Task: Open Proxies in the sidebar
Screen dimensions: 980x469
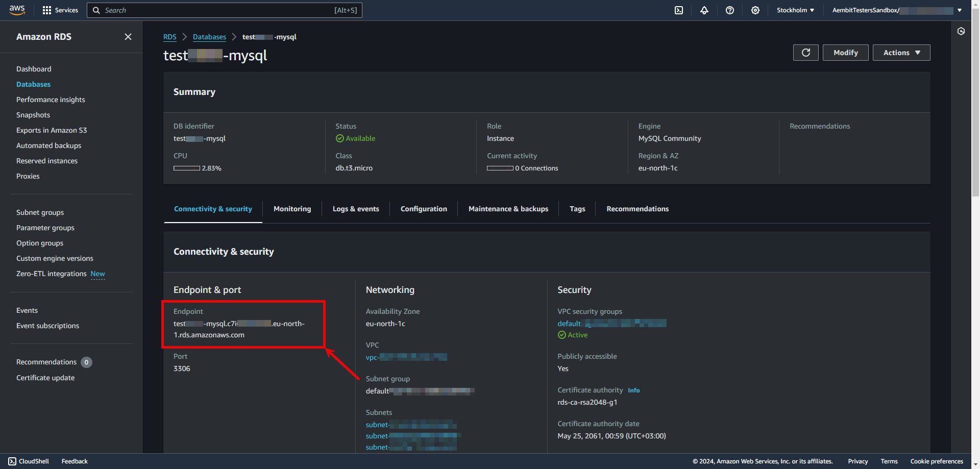Action: tap(28, 176)
